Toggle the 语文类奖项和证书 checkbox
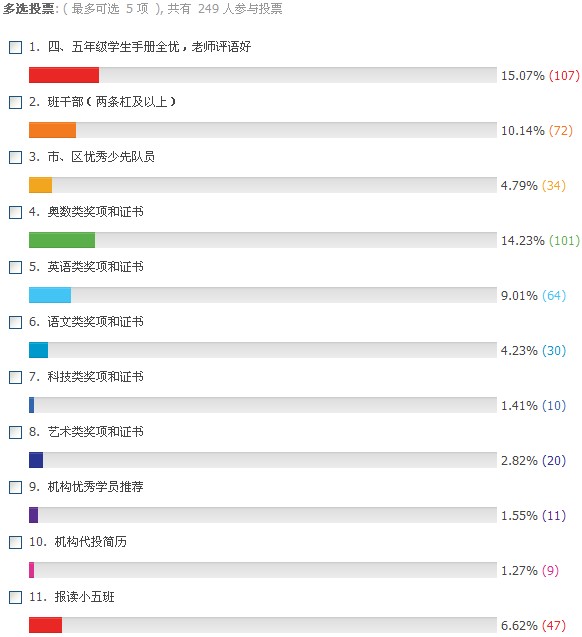Image resolution: width=582 pixels, height=637 pixels. click(15, 322)
